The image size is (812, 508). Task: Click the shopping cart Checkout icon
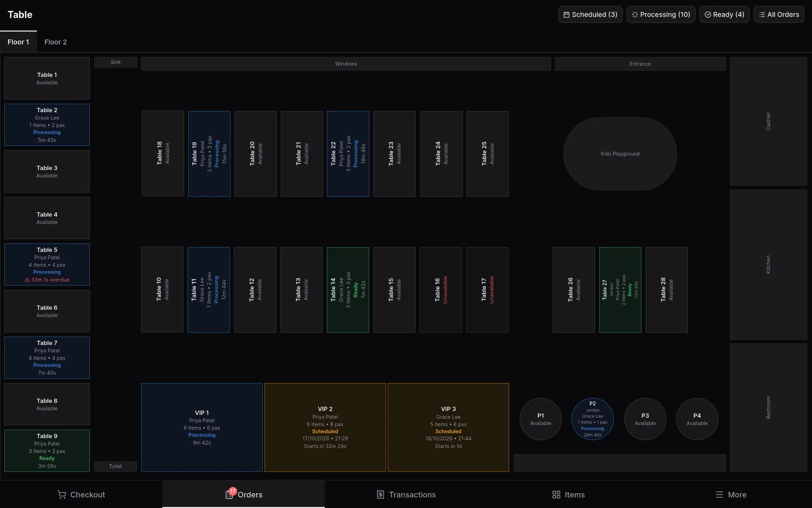point(62,495)
